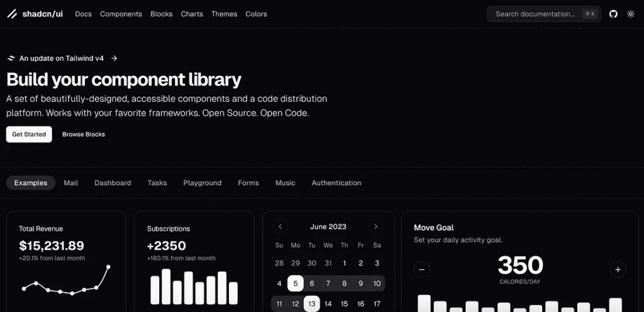
Task: Click the Build your component library heading
Action: coord(124,80)
